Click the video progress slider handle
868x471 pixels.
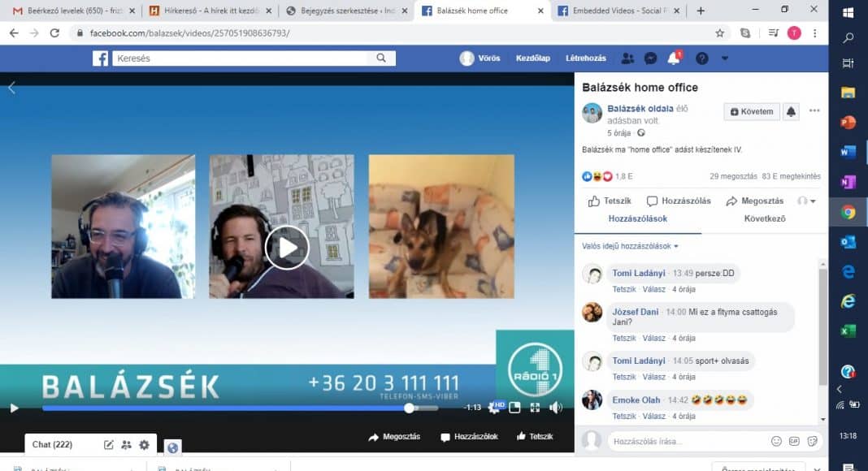pyautogui.click(x=409, y=408)
